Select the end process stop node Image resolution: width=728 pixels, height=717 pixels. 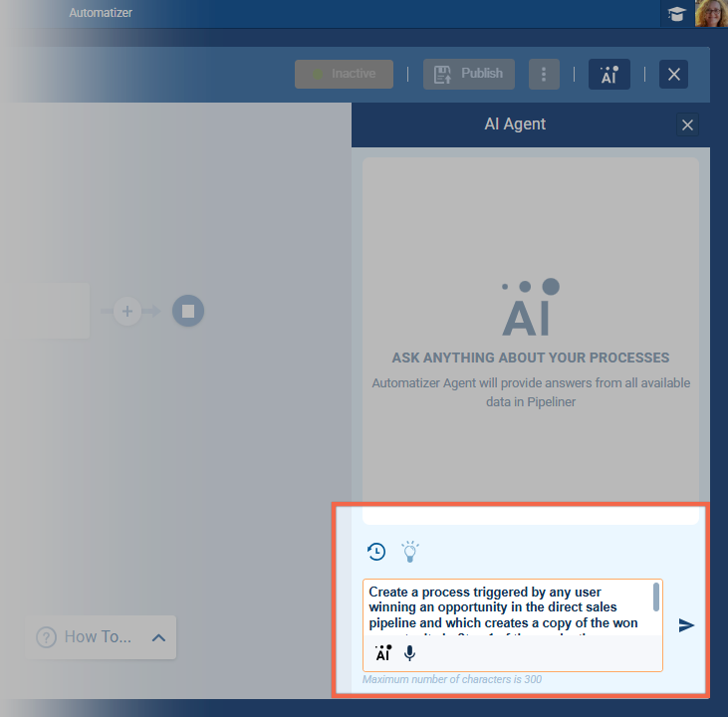tap(187, 312)
